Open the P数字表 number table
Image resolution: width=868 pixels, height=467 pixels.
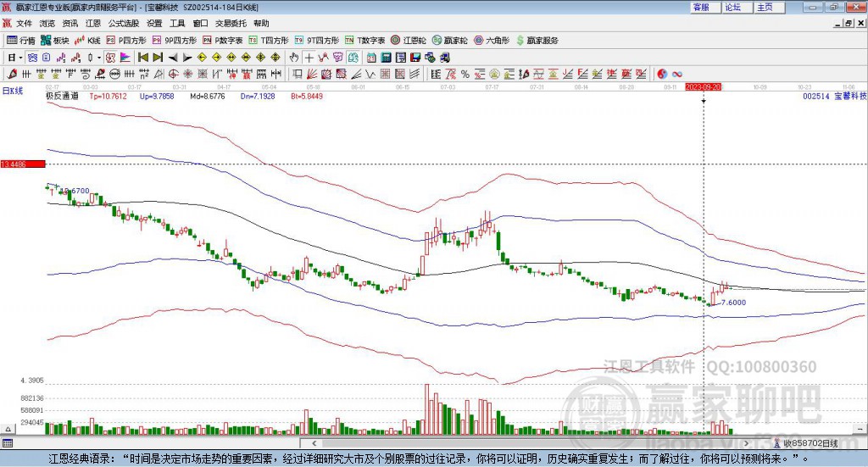(x=223, y=41)
